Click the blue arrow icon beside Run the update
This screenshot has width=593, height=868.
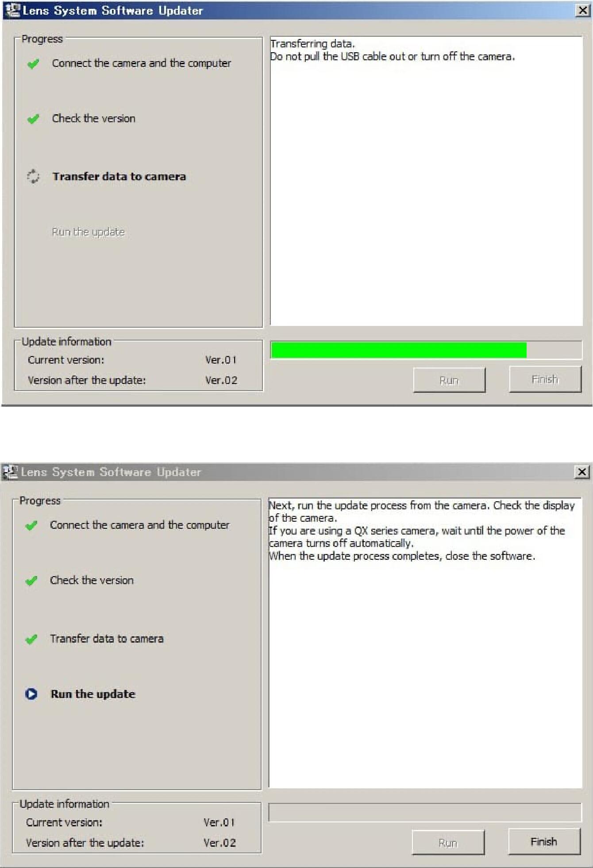click(31, 694)
